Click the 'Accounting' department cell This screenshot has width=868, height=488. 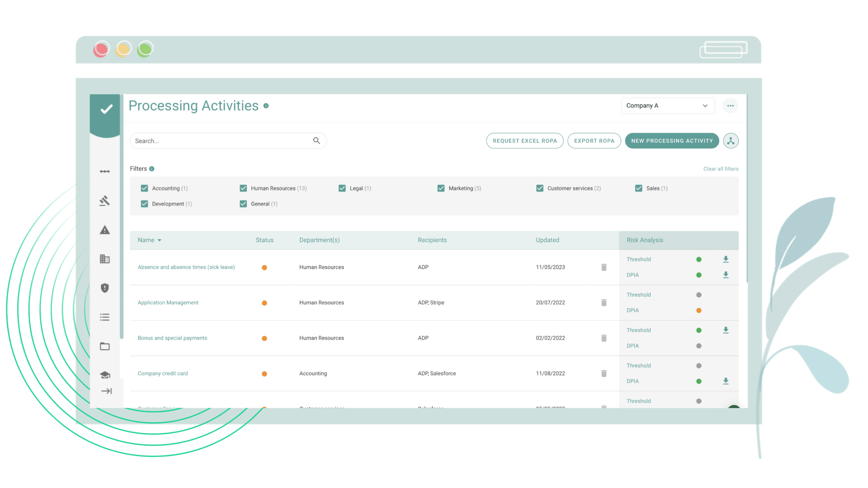coord(313,373)
